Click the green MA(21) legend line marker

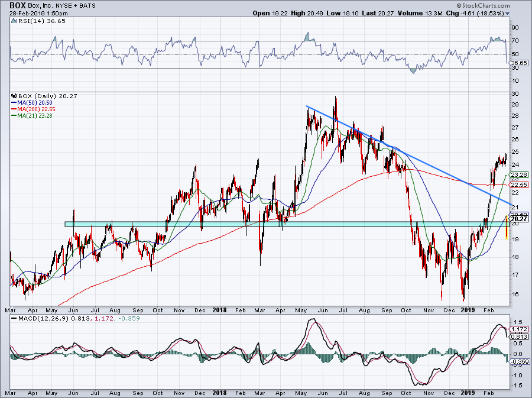tap(14, 116)
